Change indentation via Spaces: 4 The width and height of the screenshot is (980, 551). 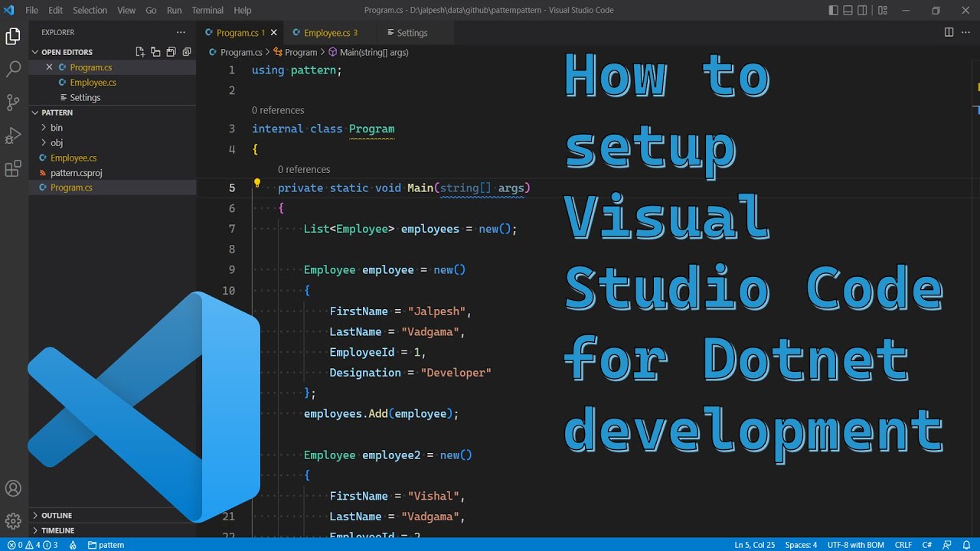click(801, 545)
